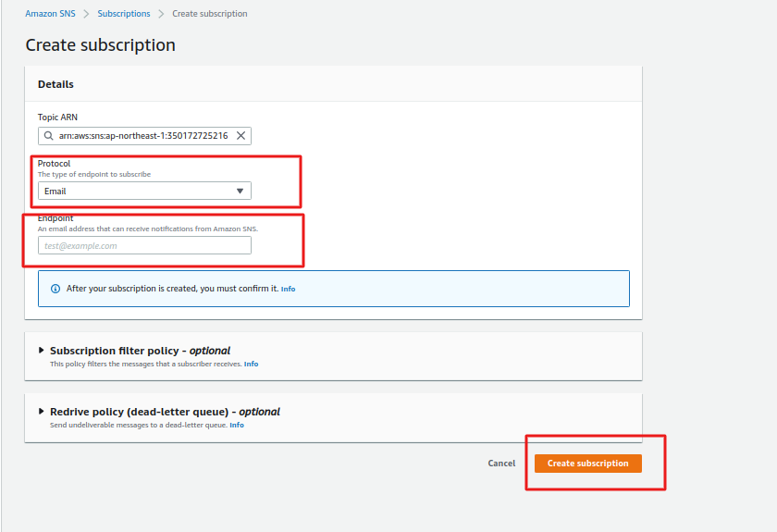Click the breadcrumb chevron after Subscriptions
Screen dimensions: 777x532
[160, 14]
